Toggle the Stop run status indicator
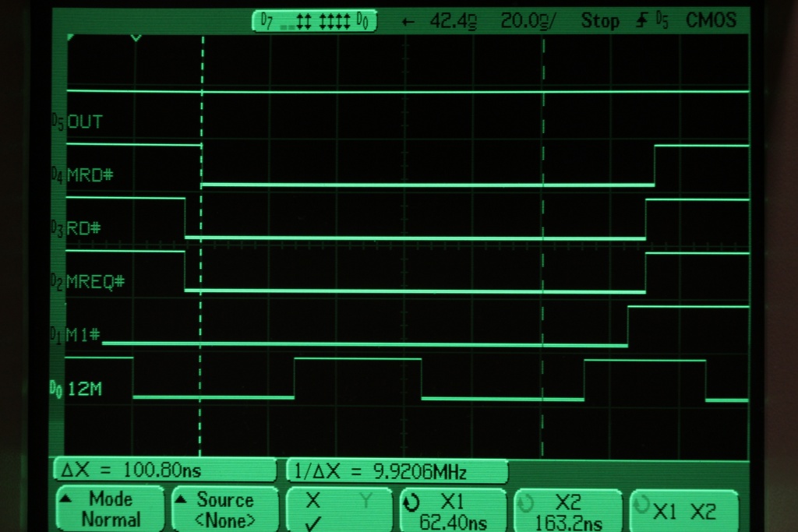The height and width of the screenshot is (532, 798). (x=599, y=21)
